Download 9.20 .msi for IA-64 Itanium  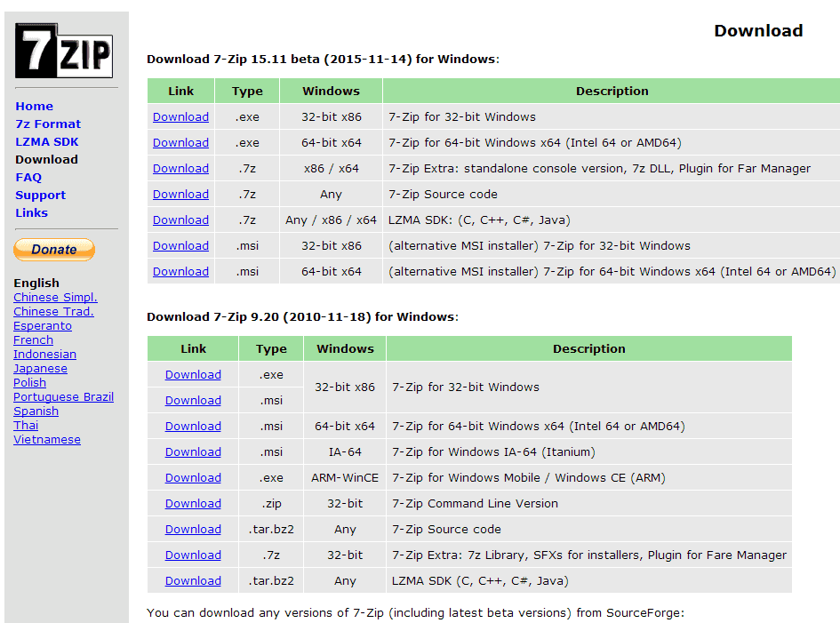194,451
